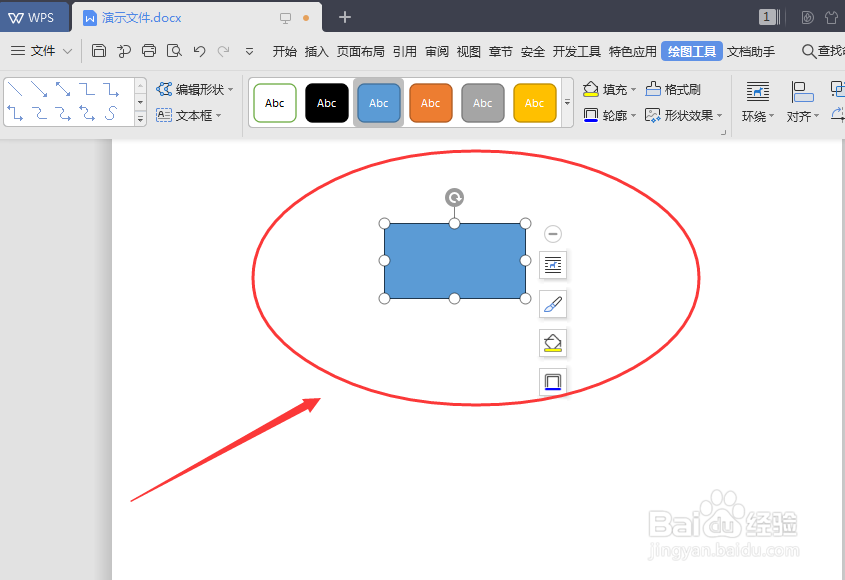Select the double-arrow line shape
Viewport: 845px width, 580px height.
[63, 89]
